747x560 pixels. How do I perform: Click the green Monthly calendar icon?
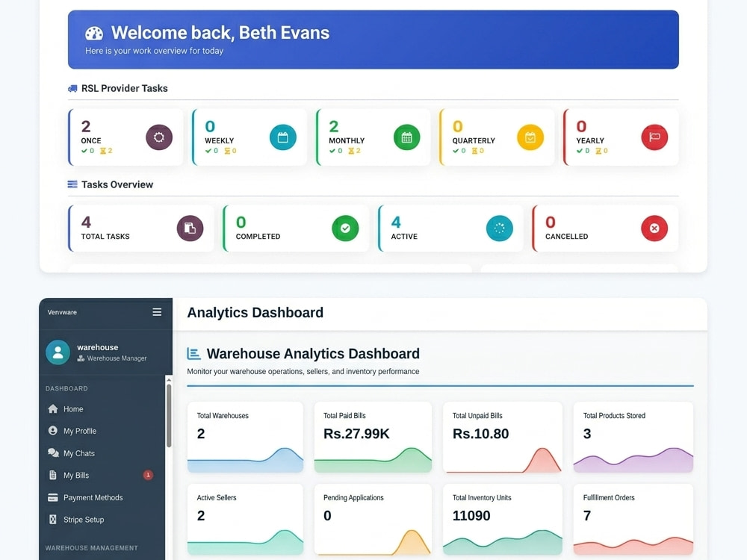(x=407, y=137)
